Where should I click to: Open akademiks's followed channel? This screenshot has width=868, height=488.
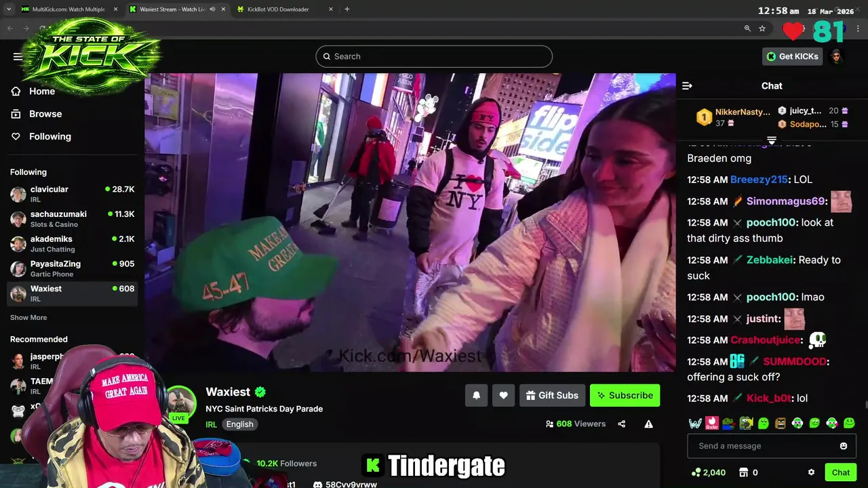click(73, 244)
